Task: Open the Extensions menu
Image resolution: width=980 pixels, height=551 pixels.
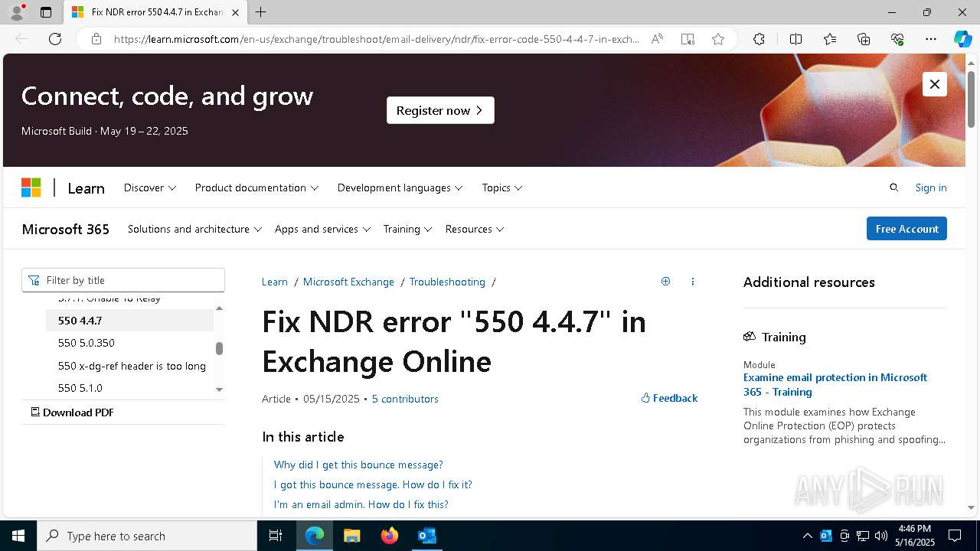Action: point(759,39)
